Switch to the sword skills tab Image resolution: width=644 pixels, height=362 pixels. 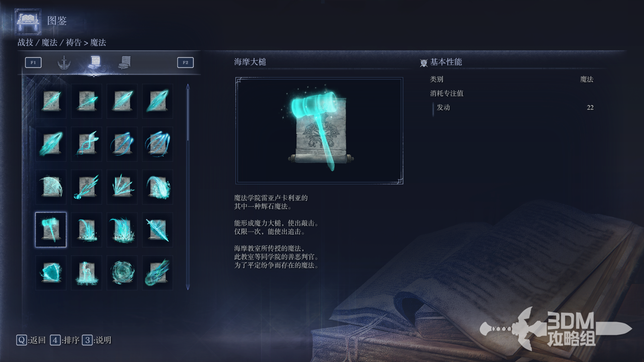(x=64, y=62)
